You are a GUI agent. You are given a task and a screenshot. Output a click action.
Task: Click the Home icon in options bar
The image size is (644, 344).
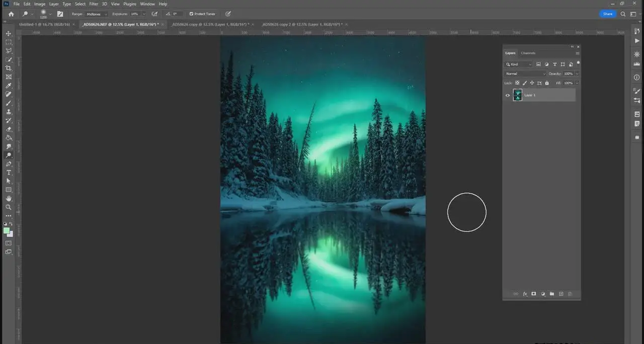(11, 14)
